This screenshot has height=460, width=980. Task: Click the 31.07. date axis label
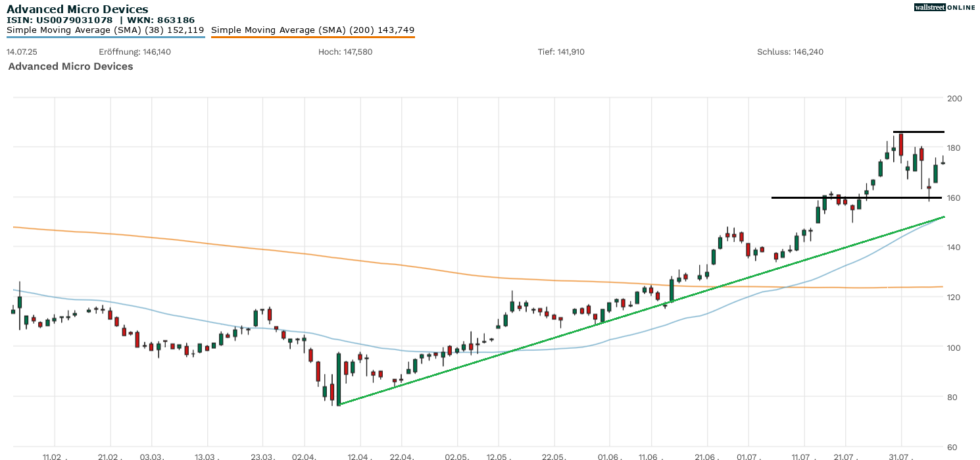click(x=900, y=456)
